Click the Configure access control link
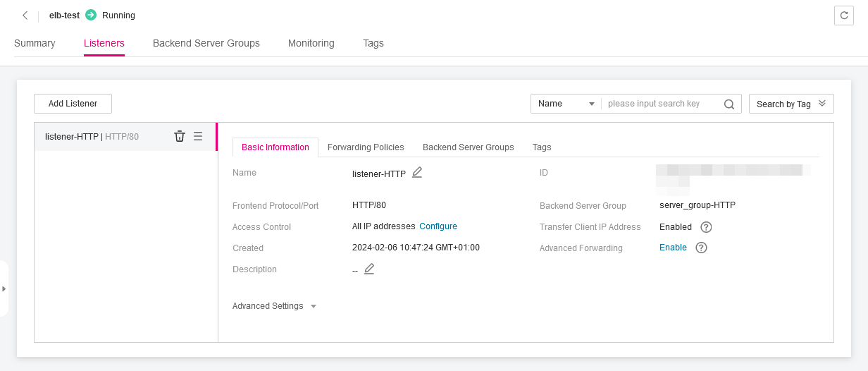The width and height of the screenshot is (868, 371). [x=438, y=226]
